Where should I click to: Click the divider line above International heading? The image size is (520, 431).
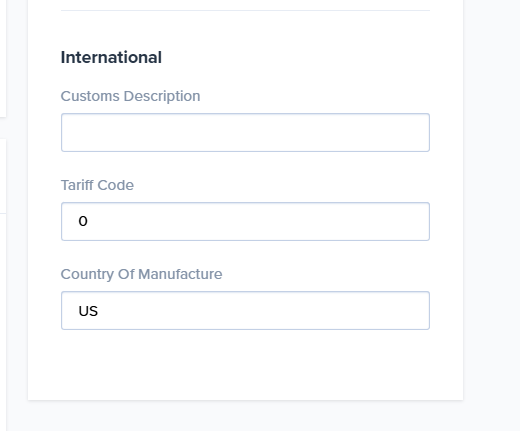(245, 10)
